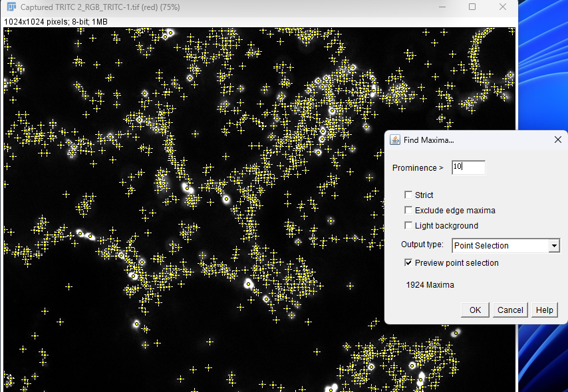The height and width of the screenshot is (392, 568).
Task: Click the '1924 Maxima' count text
Action: coord(430,285)
